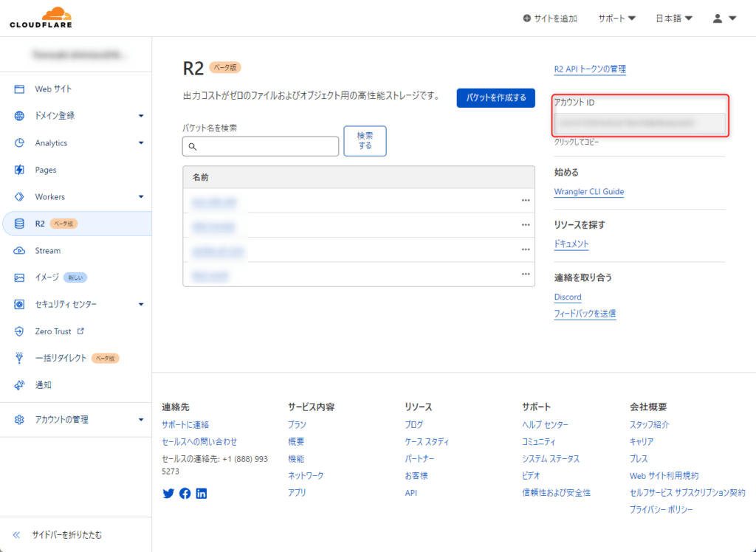
Task: Click the Zero Trust icon in sidebar
Action: (x=19, y=331)
